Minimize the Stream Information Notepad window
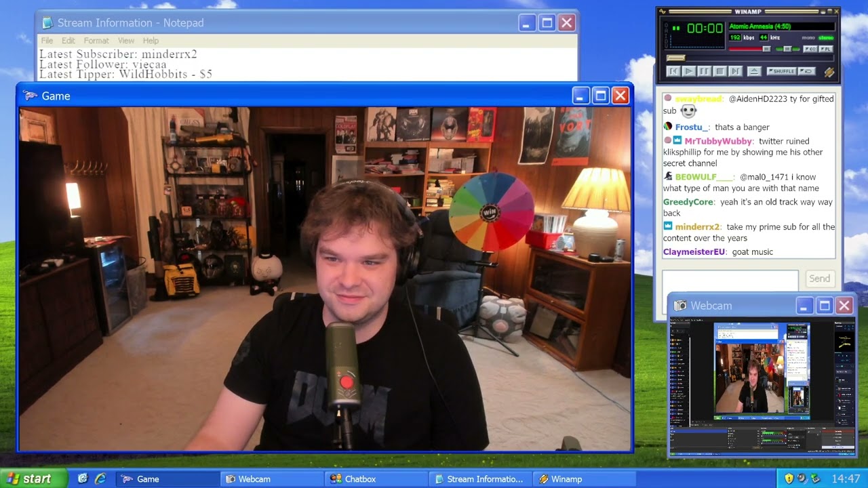Screen dimensions: 868x488 (x=527, y=23)
